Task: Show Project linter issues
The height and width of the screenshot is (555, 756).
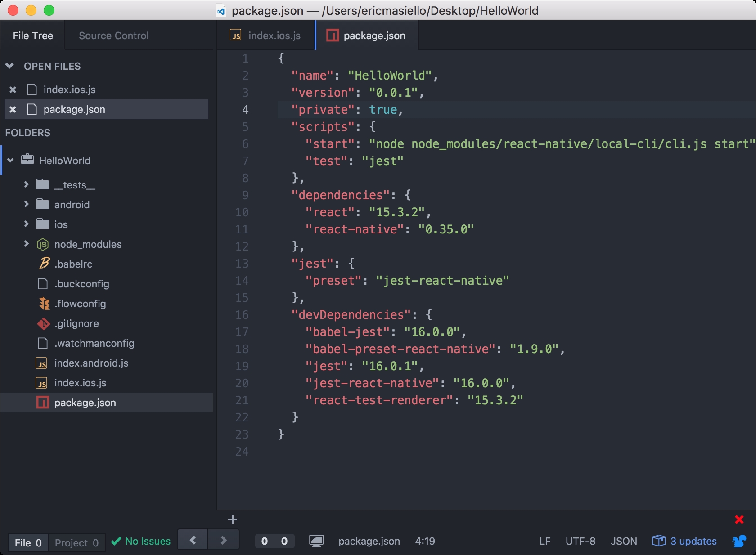Action: pyautogui.click(x=76, y=542)
